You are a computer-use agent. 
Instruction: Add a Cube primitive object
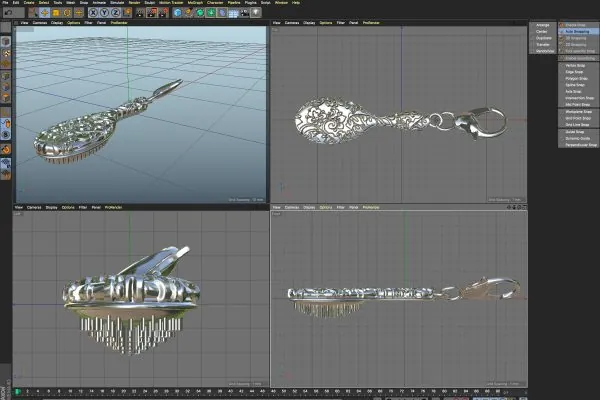click(x=177, y=13)
